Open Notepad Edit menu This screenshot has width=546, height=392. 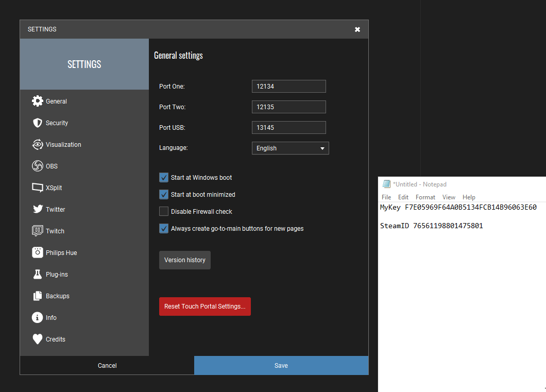point(403,197)
